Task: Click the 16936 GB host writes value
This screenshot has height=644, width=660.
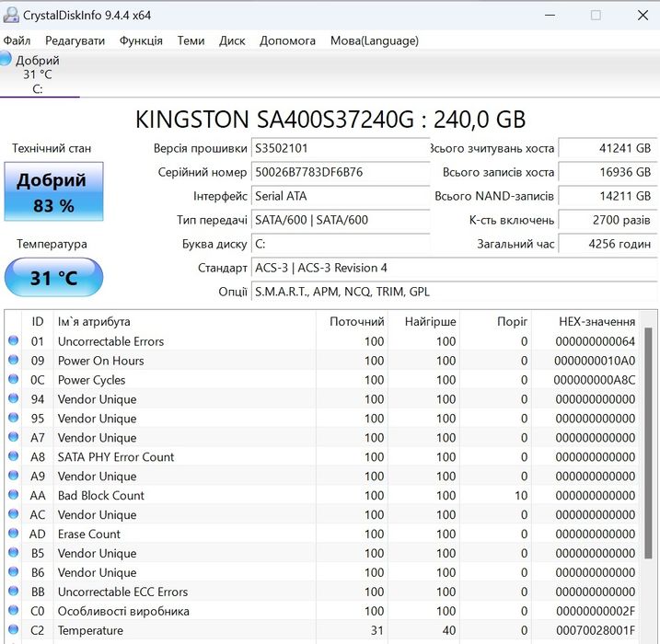Action: 608,172
